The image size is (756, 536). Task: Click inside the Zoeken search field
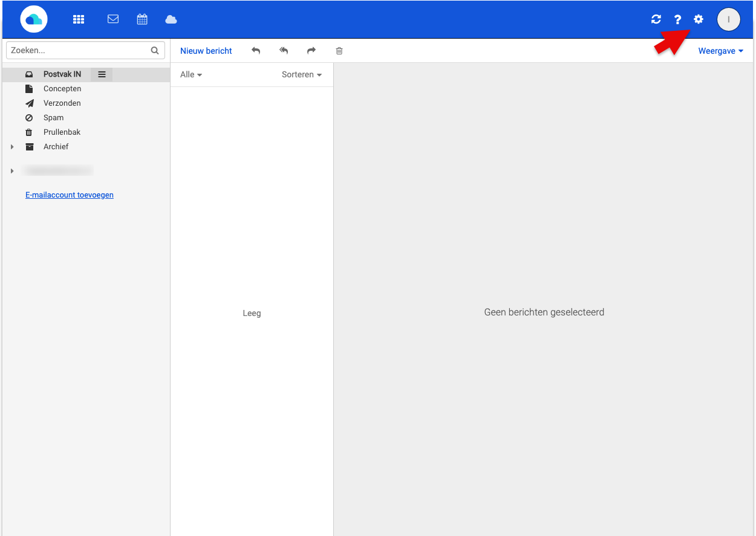79,50
